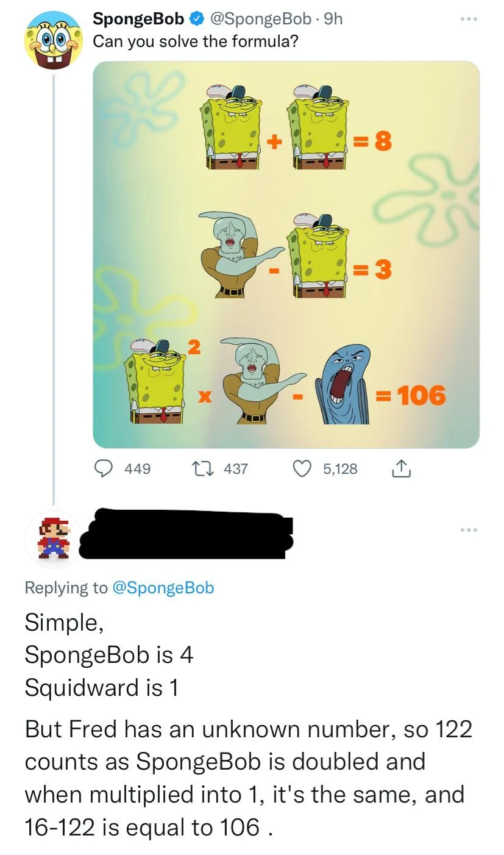Open the Mario pixel avatar profile
The height and width of the screenshot is (855, 504).
click(54, 539)
